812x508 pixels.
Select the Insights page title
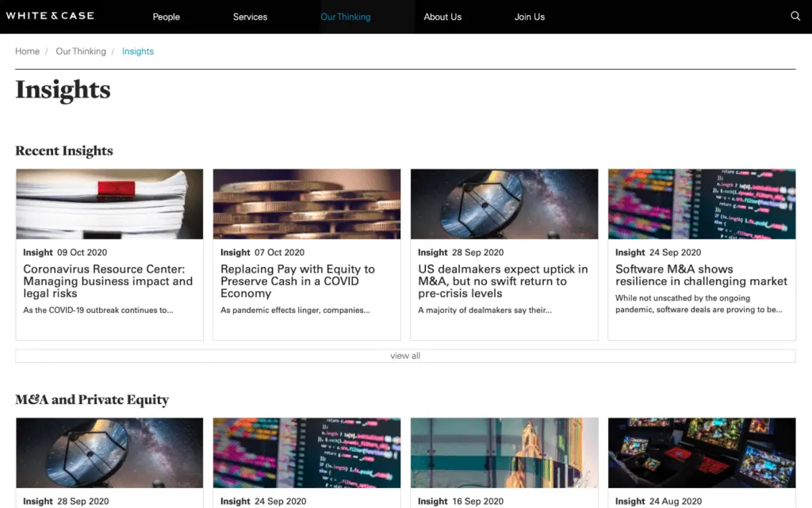pos(63,90)
